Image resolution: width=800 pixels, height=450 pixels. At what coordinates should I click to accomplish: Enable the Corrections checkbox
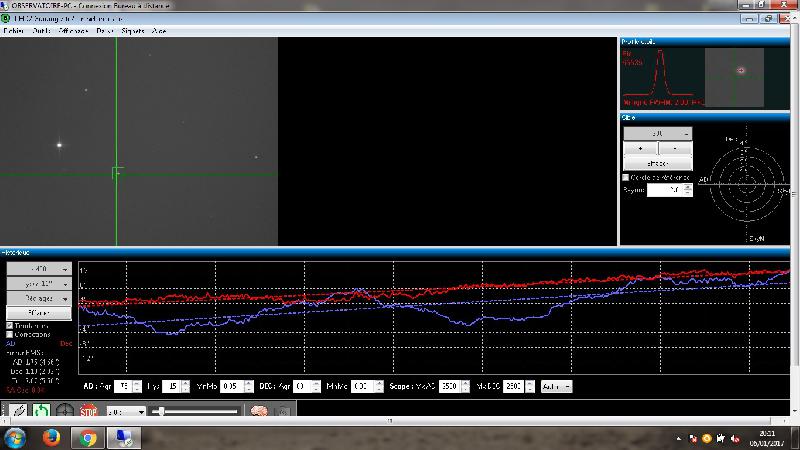(9, 335)
